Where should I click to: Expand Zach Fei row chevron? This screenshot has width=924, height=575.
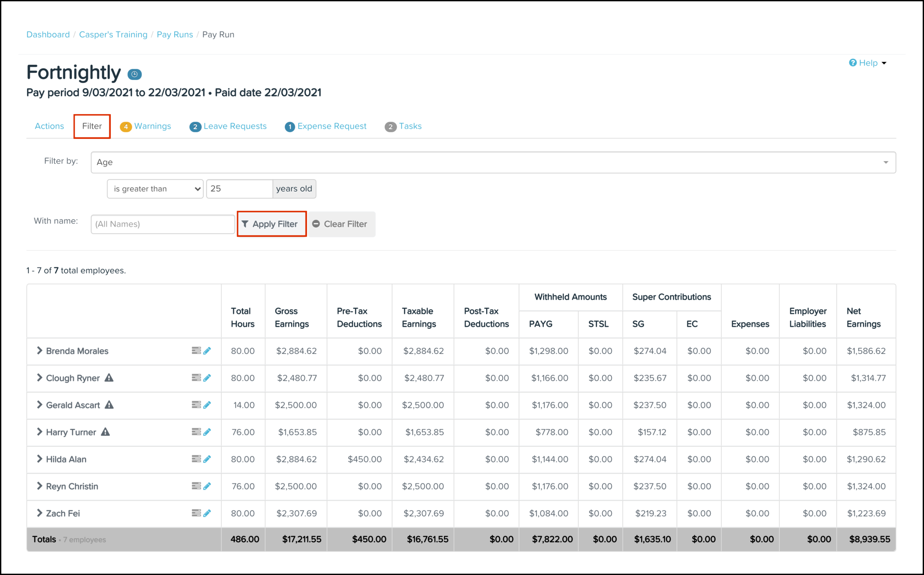pos(39,513)
